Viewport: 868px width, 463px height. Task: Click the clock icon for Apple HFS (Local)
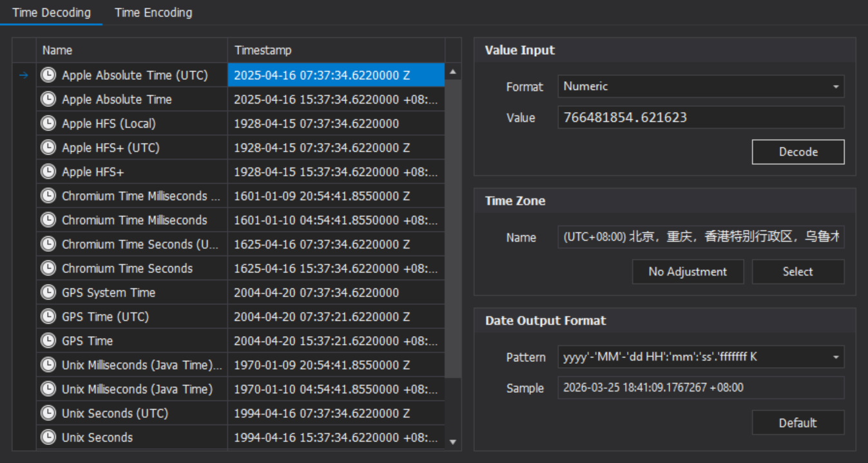click(x=48, y=124)
